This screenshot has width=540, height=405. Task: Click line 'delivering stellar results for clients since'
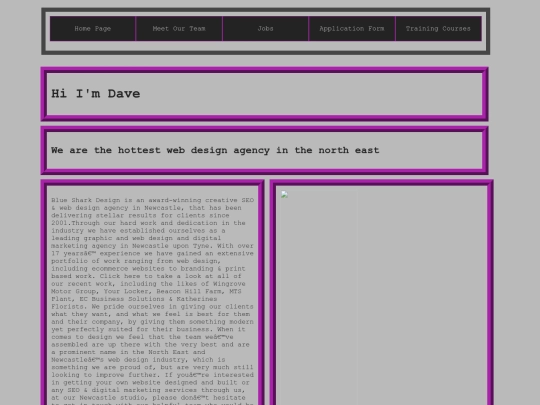140,215
